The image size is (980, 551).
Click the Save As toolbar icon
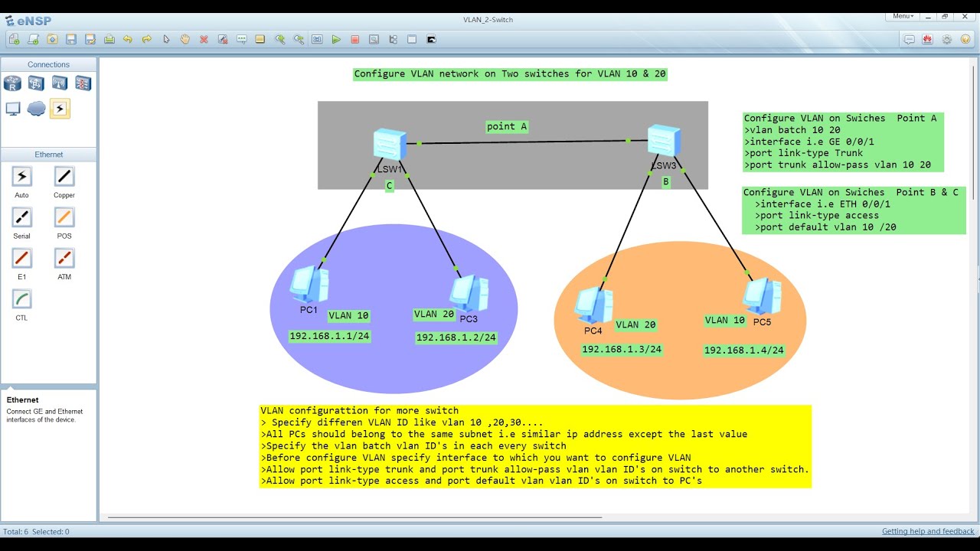pyautogui.click(x=90, y=39)
